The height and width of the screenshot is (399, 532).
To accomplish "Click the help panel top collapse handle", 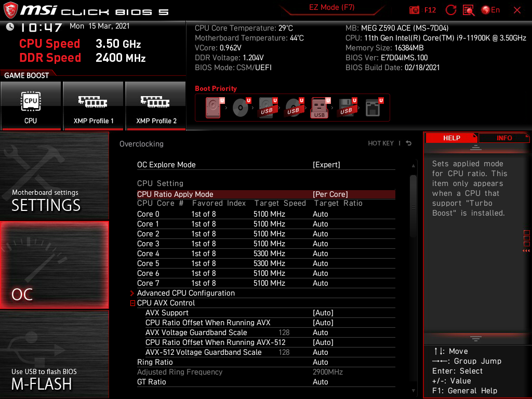I will pos(476,147).
